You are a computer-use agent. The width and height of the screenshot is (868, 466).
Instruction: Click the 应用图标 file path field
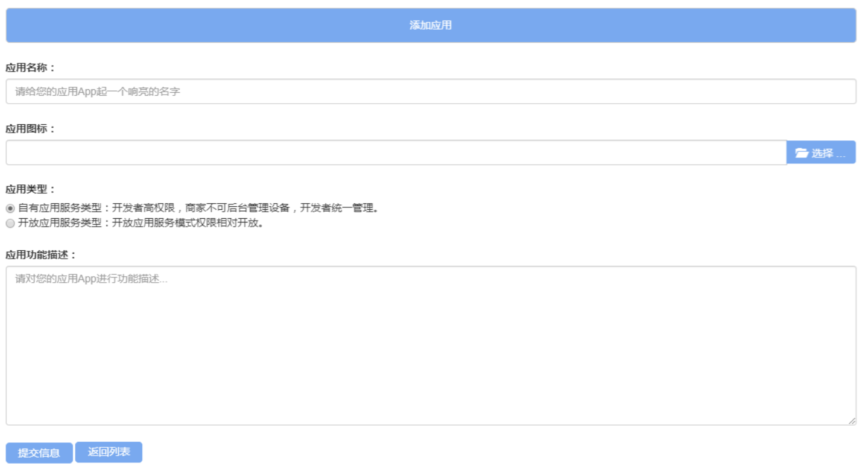(396, 153)
